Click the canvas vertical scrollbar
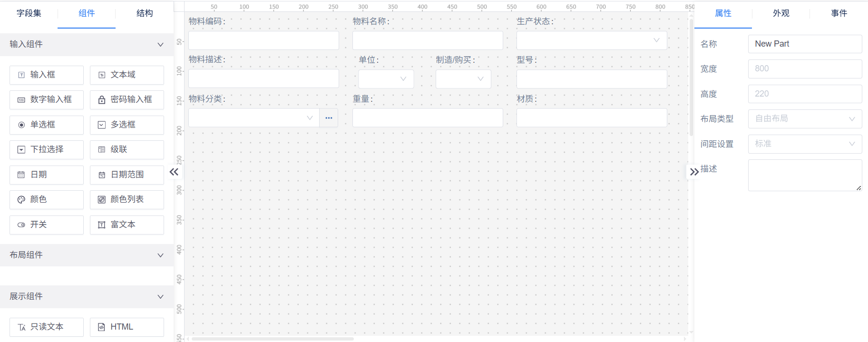 click(x=691, y=78)
